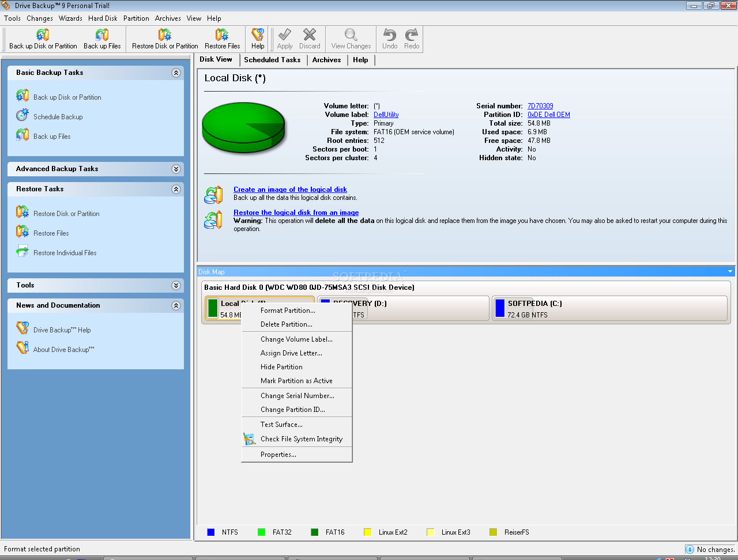Click Restore Individual Files in the sidebar
The image size is (738, 560).
pyautogui.click(x=65, y=253)
